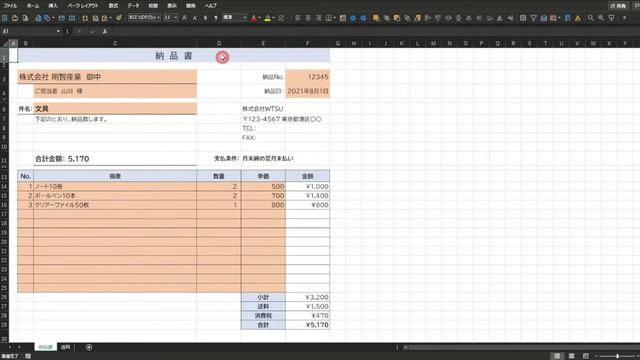Click row header 14

click(4, 187)
